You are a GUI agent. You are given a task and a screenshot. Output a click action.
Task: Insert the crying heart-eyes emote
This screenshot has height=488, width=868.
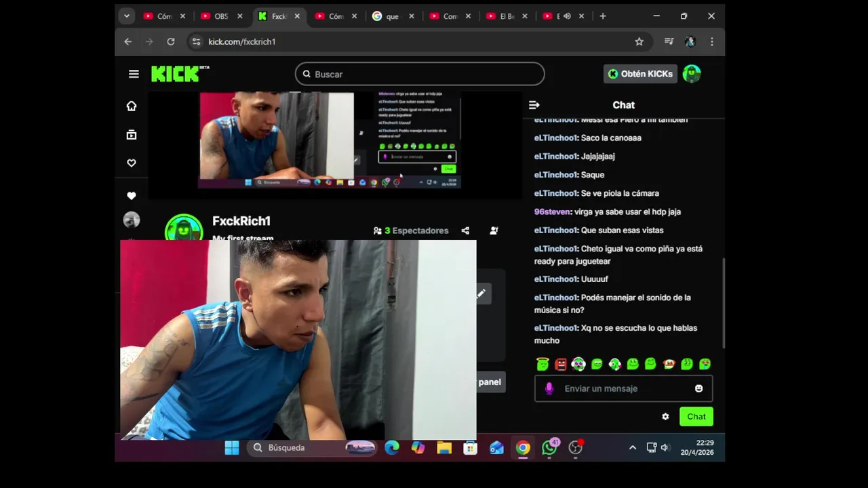[x=705, y=364]
